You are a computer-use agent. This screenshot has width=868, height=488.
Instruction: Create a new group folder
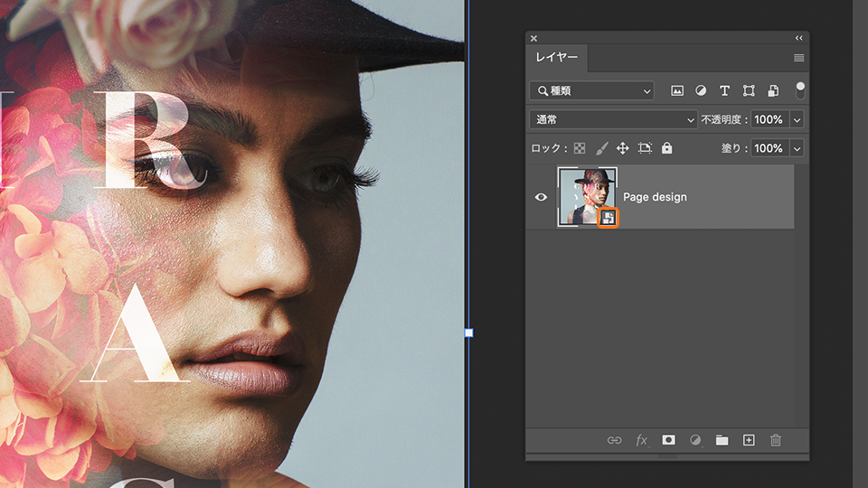(x=722, y=440)
